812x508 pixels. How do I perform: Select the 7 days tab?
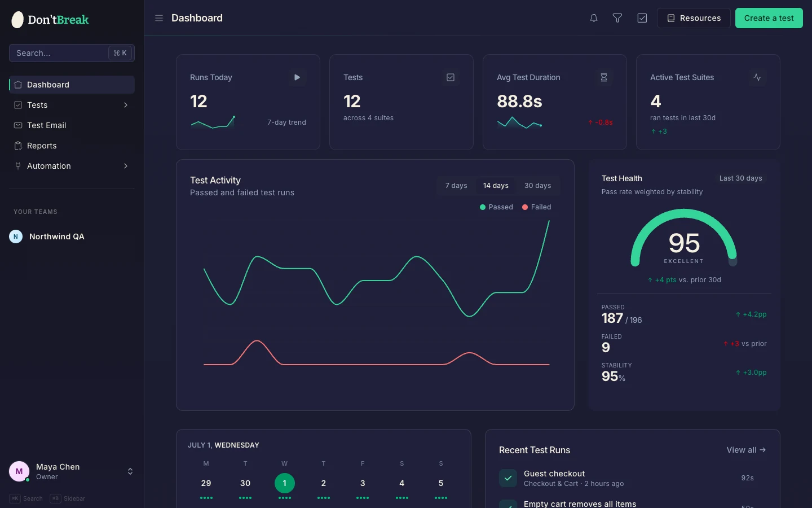click(x=456, y=186)
